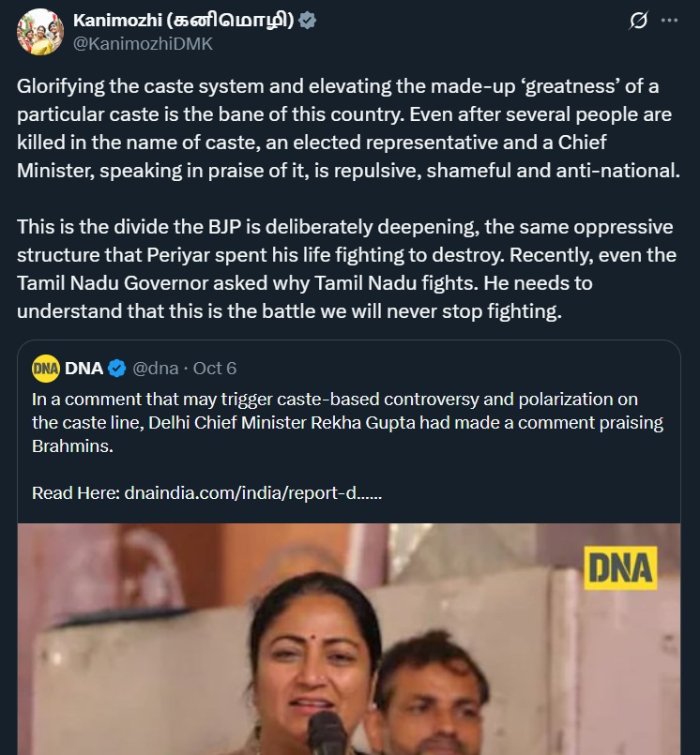Expand the three-dot More options menu
700x755 pixels.
click(669, 21)
